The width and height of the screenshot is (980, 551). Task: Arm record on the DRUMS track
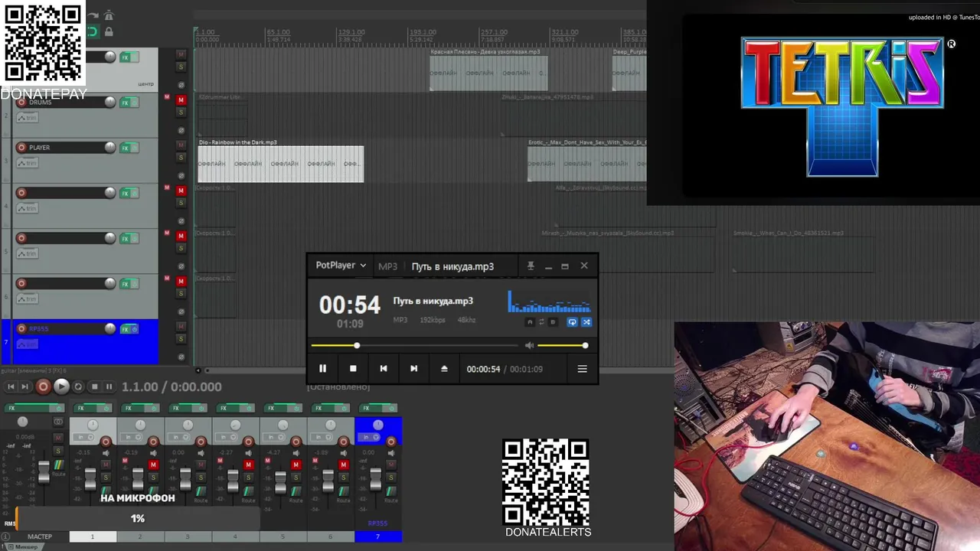[x=21, y=103]
